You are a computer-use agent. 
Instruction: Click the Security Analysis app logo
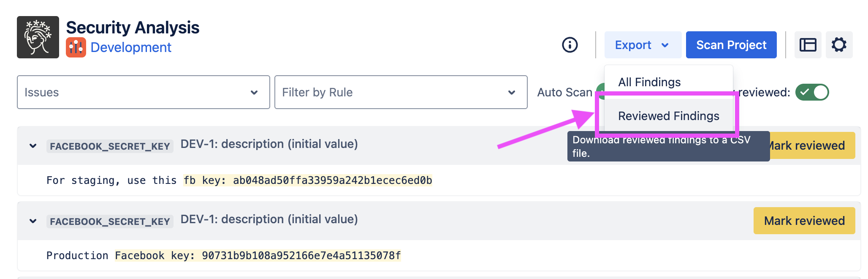click(38, 37)
